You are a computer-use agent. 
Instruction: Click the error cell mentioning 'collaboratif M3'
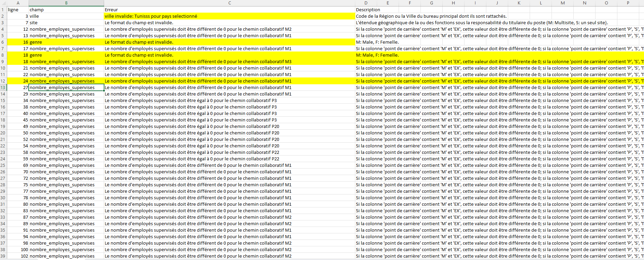pos(229,61)
